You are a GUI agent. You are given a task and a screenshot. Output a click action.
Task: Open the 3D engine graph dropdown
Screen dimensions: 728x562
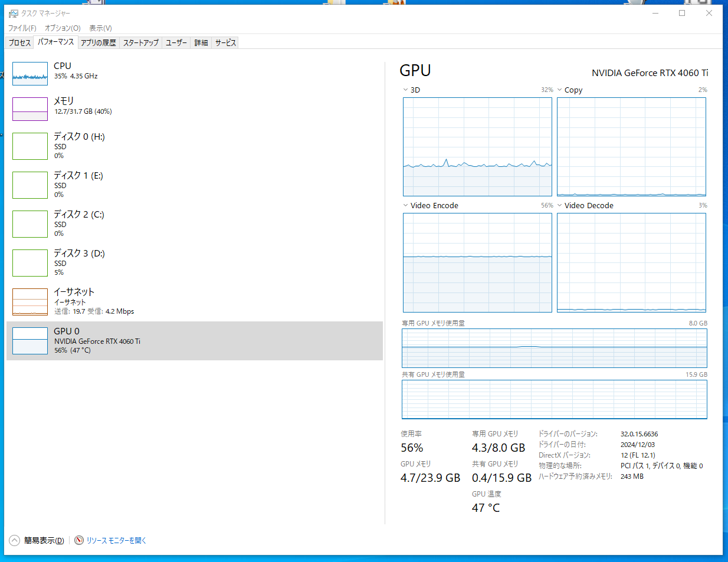[406, 90]
